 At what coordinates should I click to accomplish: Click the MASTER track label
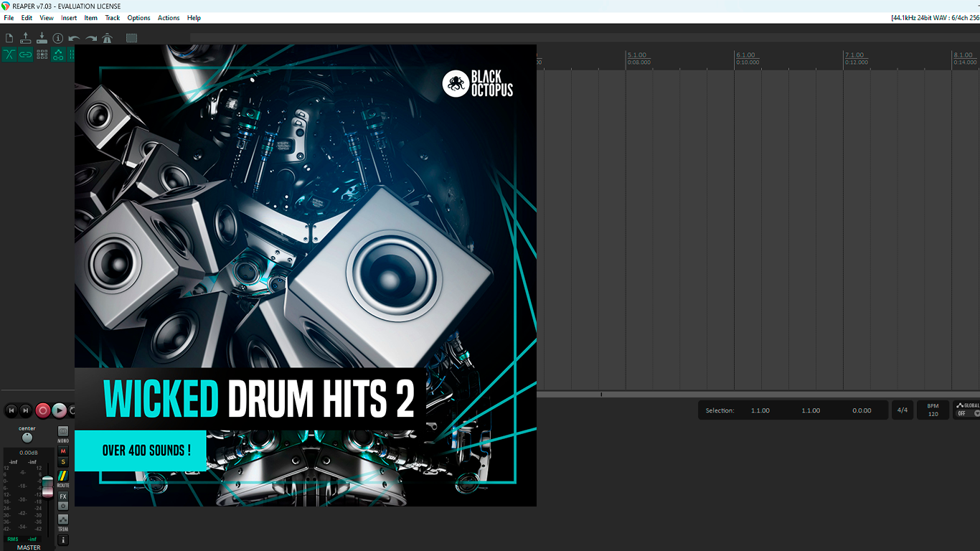coord(29,547)
